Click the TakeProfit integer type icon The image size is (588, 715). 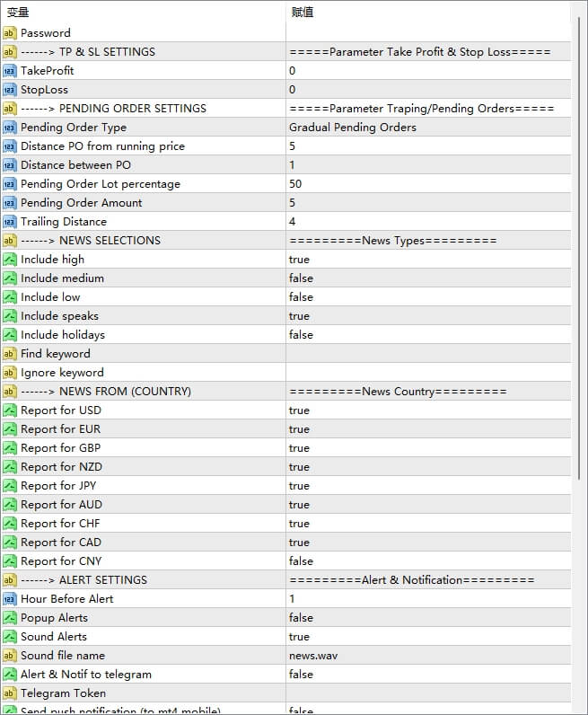tap(10, 71)
